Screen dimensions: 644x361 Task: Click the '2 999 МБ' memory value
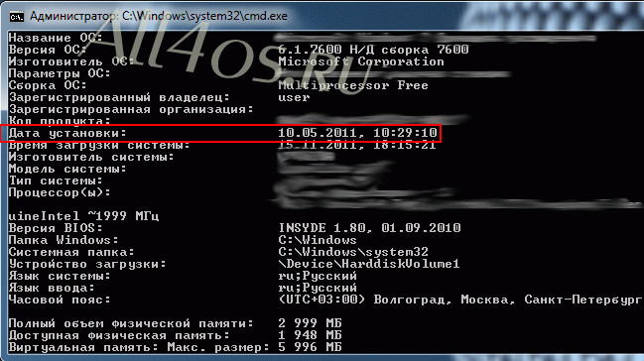[310, 323]
